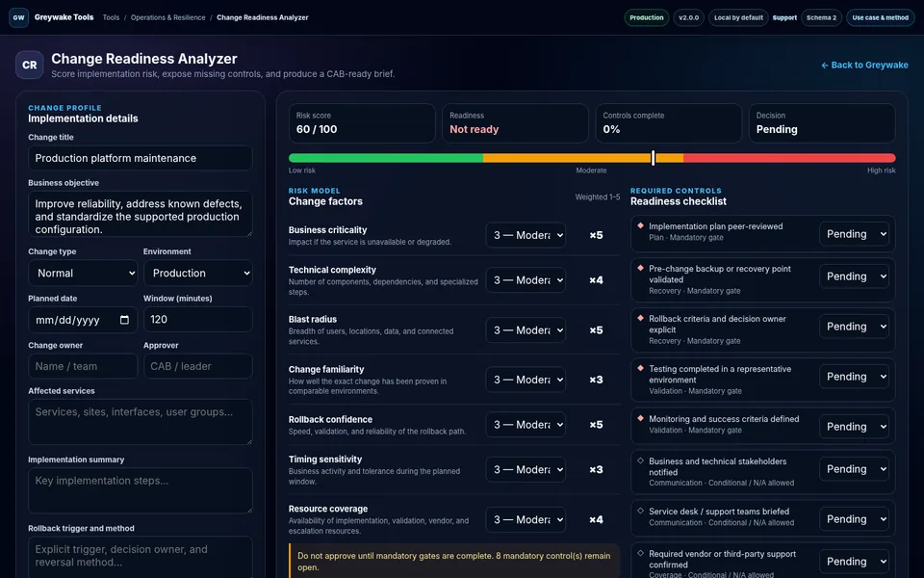This screenshot has width=924, height=578.
Task: Click Rollback trigger and method text area
Action: pos(141,558)
